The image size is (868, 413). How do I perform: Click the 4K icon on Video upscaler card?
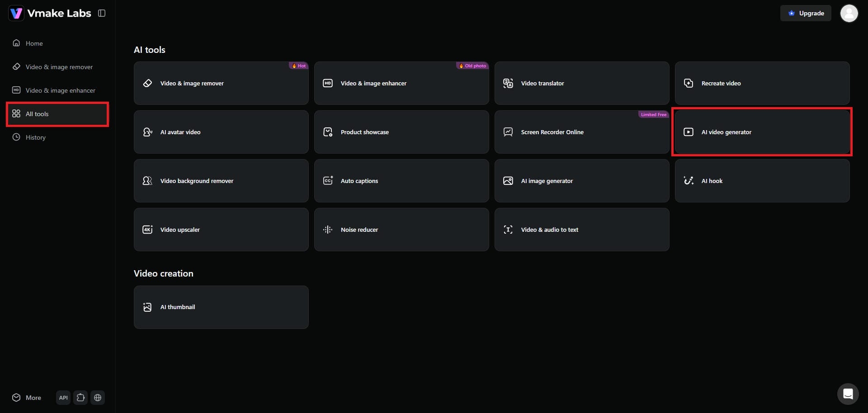pyautogui.click(x=147, y=230)
